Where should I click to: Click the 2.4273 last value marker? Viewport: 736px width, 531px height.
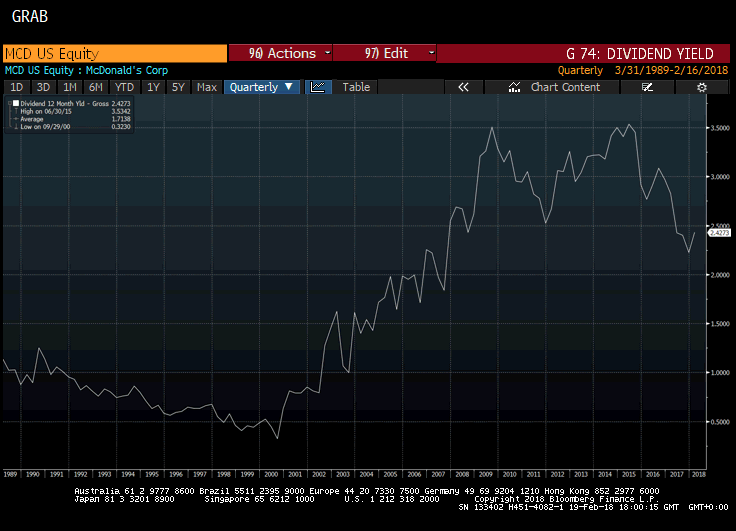[719, 233]
